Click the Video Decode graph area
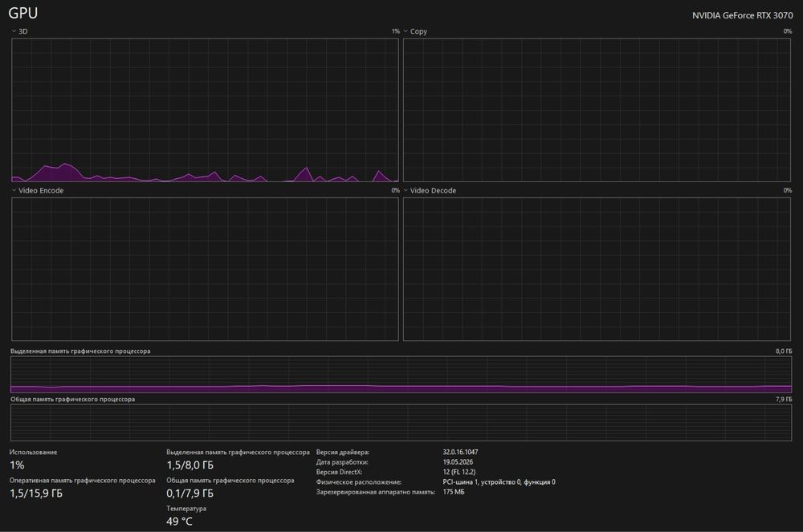Viewport: 803px width, 532px height. pyautogui.click(x=597, y=269)
